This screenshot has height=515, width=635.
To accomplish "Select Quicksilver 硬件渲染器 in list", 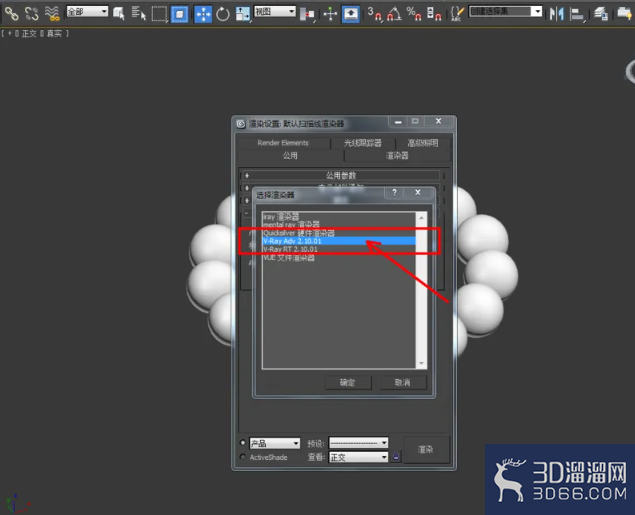I will 339,233.
